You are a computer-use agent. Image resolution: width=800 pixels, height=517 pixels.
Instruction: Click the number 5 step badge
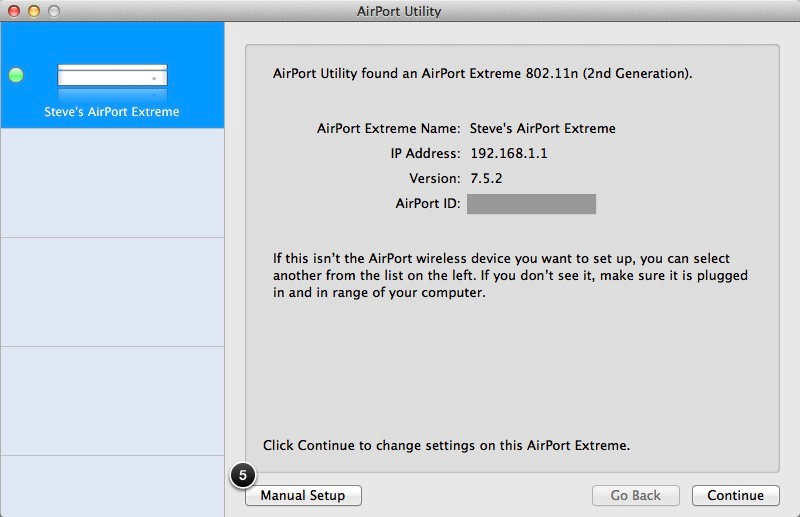242,477
